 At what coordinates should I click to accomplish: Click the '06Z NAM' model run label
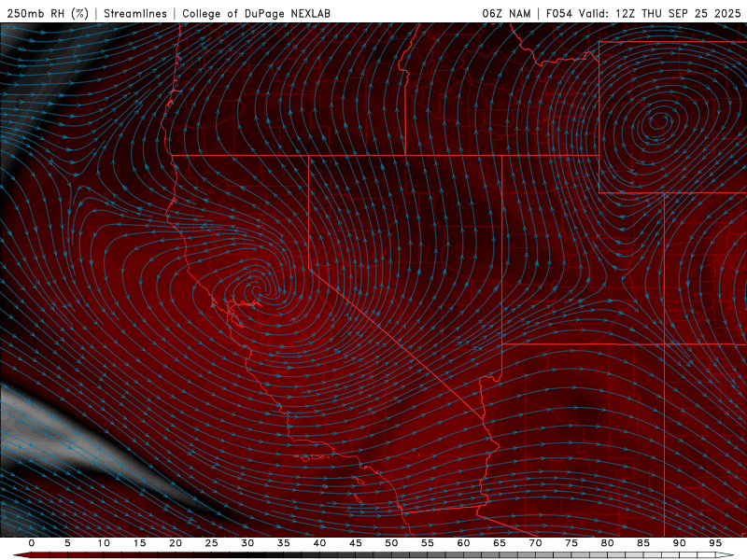click(x=506, y=13)
